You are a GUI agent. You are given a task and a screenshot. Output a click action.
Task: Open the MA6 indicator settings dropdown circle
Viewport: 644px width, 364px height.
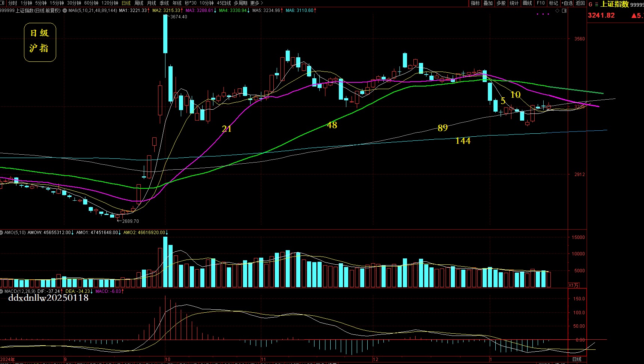point(65,10)
